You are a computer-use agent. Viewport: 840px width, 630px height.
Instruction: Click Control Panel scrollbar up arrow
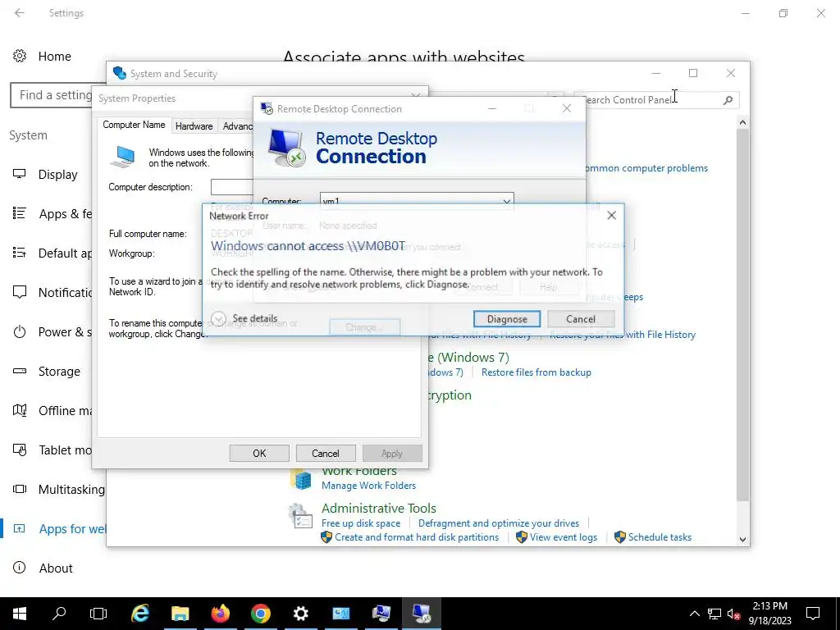(x=742, y=123)
